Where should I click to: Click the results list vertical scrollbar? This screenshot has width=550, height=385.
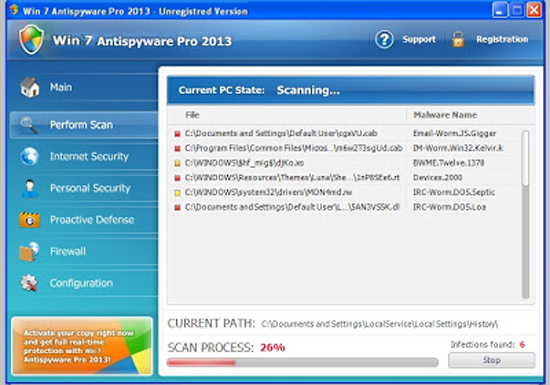point(525,215)
